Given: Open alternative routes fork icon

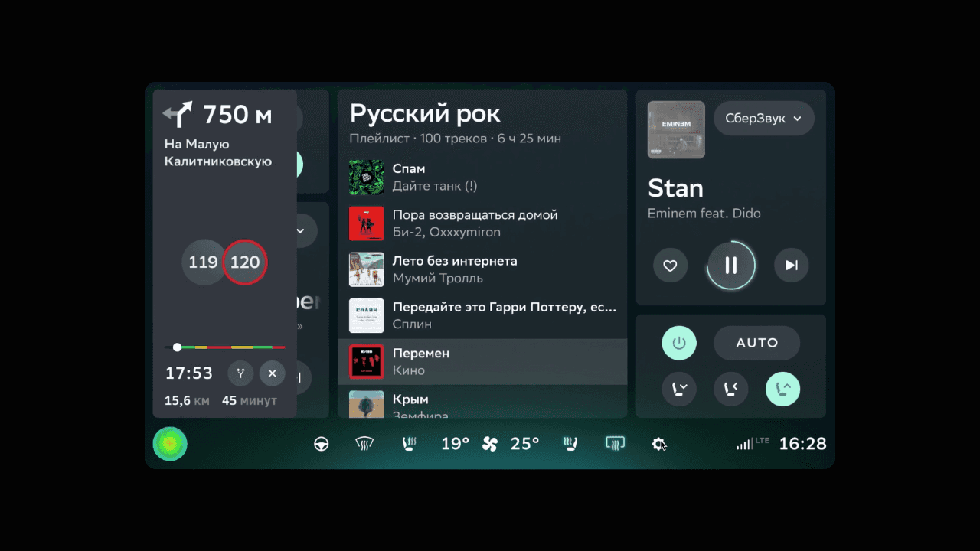Looking at the screenshot, I should pos(240,373).
